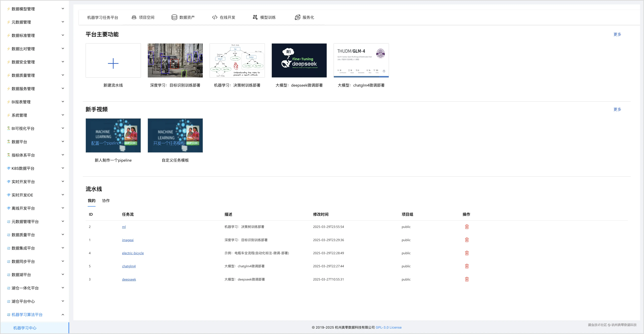
Task: Open deepseek微调部署 thumbnail card
Action: point(299,61)
